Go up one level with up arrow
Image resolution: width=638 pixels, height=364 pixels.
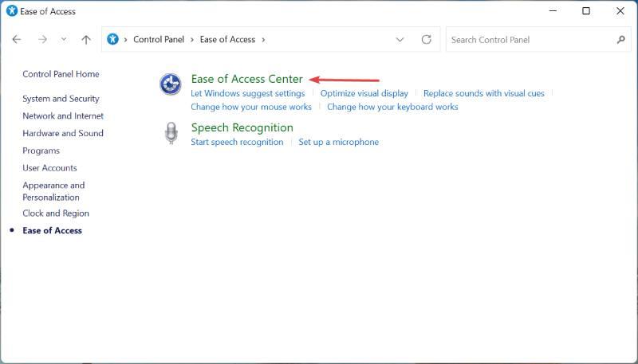click(x=86, y=39)
